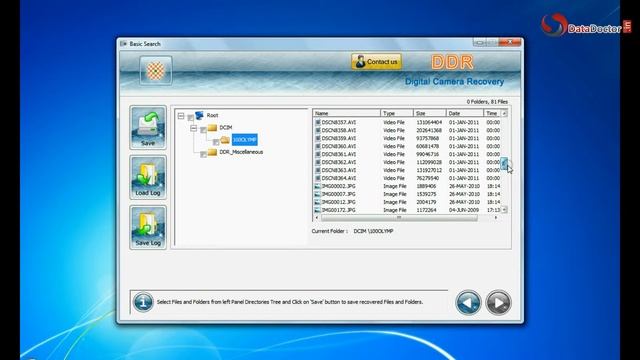Sort file list by Date column

(465, 113)
